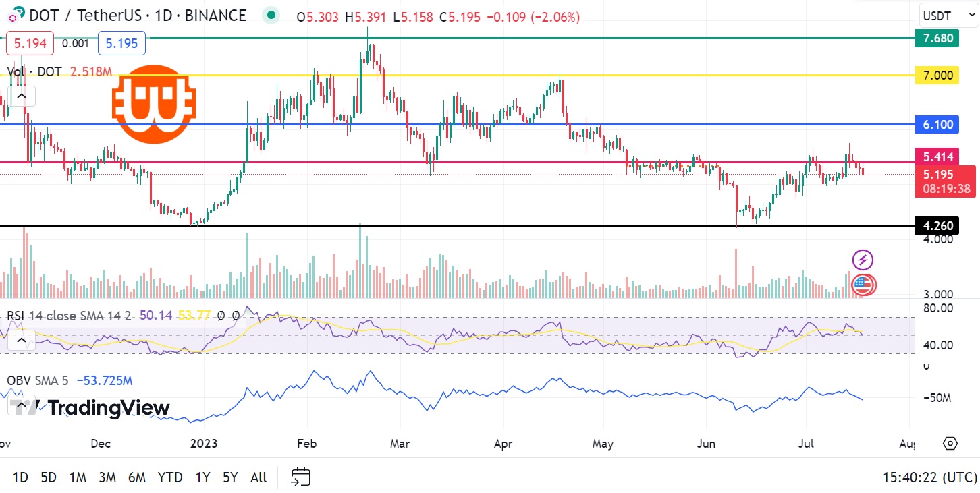
Task: Click the OBV SMA 5 legend
Action: [37, 380]
